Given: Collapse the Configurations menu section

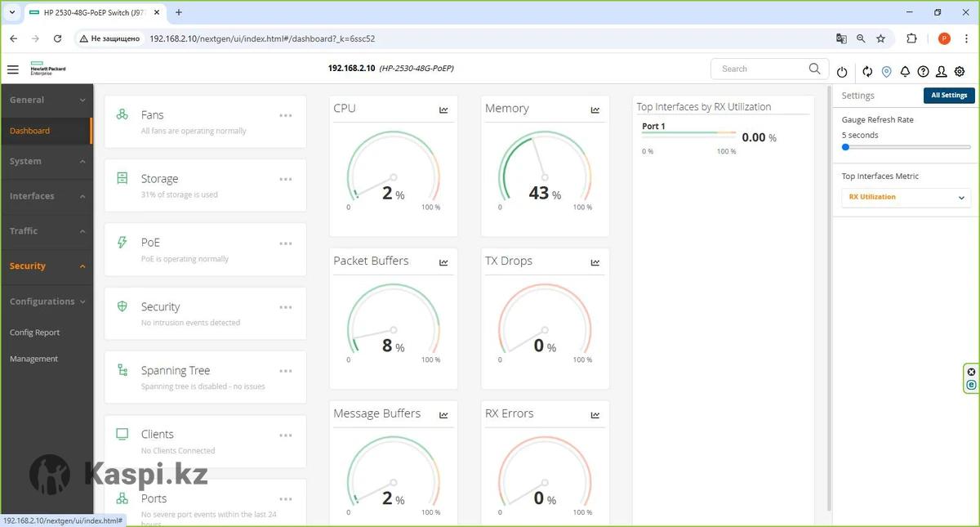Looking at the screenshot, I should (x=46, y=301).
